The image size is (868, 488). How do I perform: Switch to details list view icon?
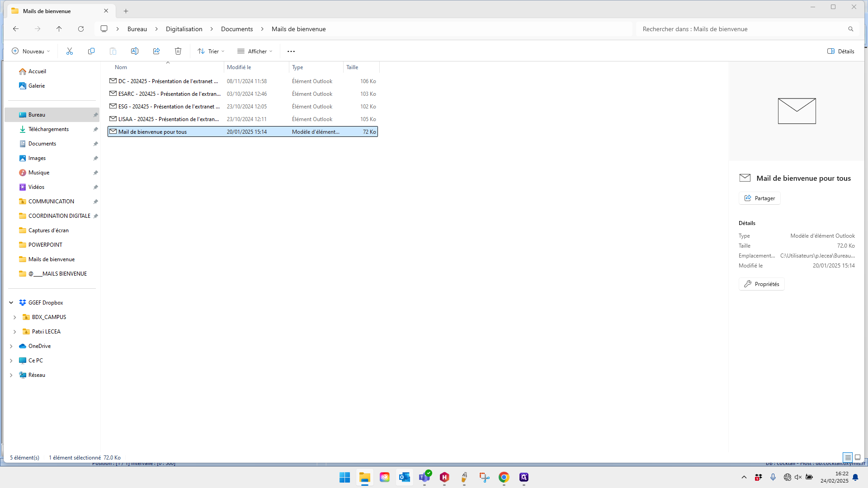pyautogui.click(x=848, y=457)
